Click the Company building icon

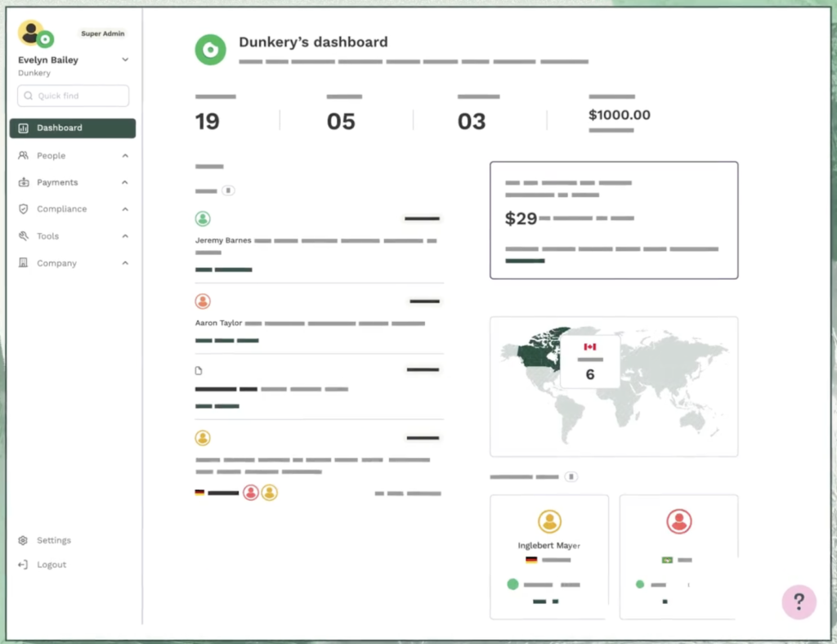[x=24, y=263]
